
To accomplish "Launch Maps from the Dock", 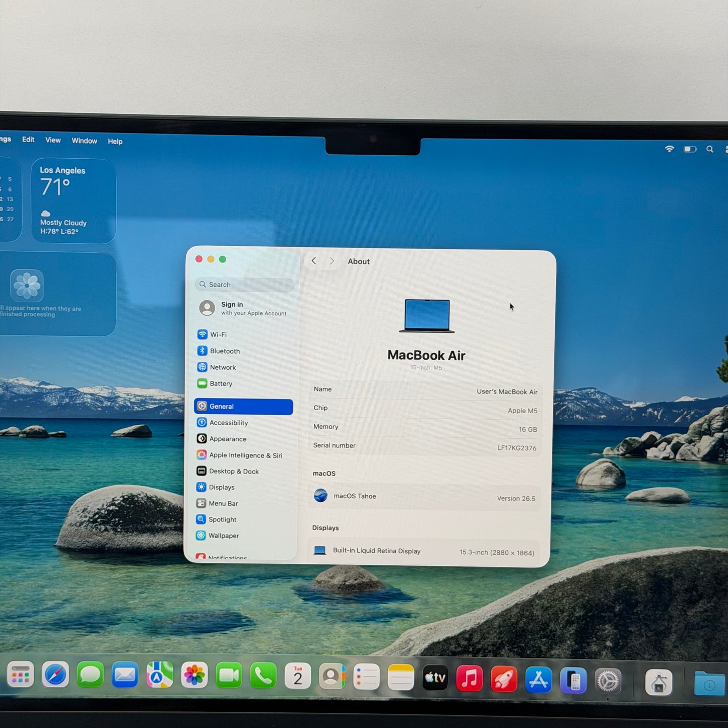I will coord(160,675).
